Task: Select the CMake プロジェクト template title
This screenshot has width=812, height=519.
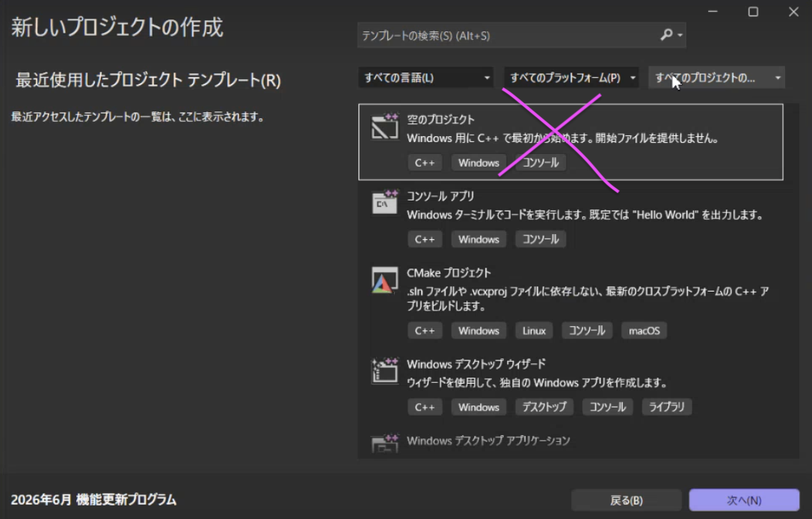Action: click(449, 273)
